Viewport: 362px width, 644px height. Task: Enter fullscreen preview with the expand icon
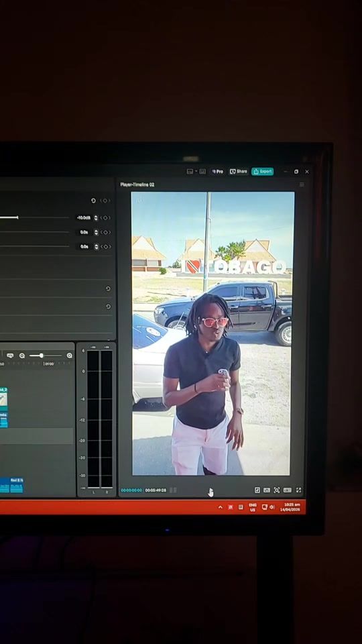coord(298,490)
